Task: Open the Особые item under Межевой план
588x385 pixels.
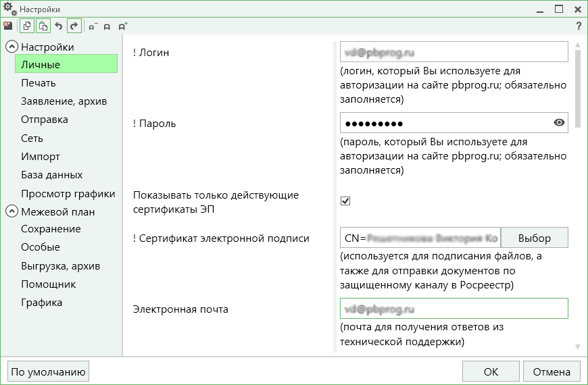Action: [x=41, y=247]
